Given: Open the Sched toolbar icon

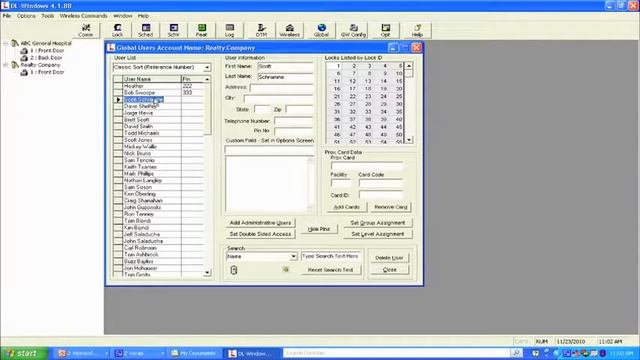Looking at the screenshot, I should coord(145,30).
